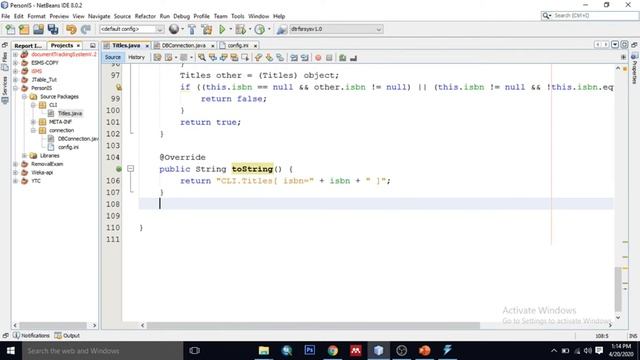This screenshot has width=640, height=360.
Task: Select config.ini in project tree
Action: tap(68, 147)
